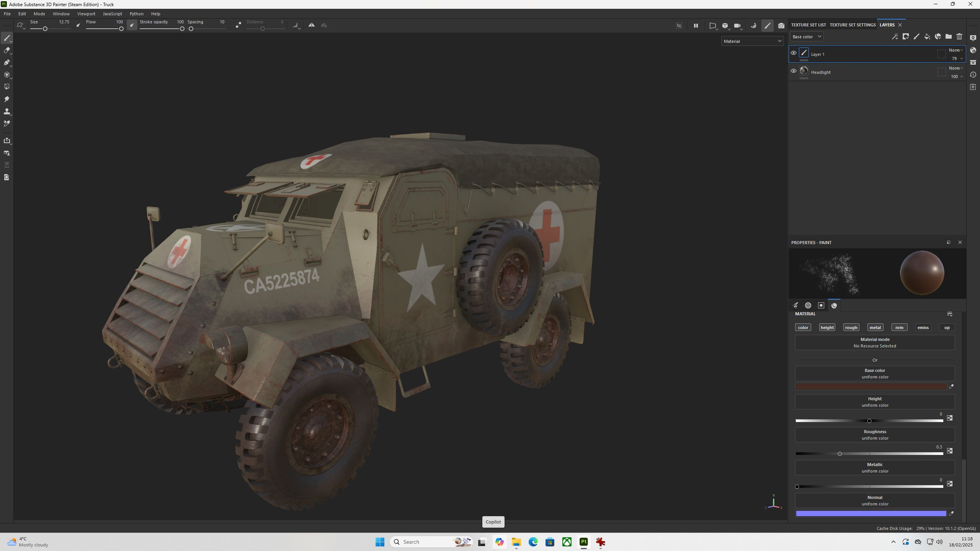Click the Material mode resource button
The image size is (980, 551).
point(875,342)
